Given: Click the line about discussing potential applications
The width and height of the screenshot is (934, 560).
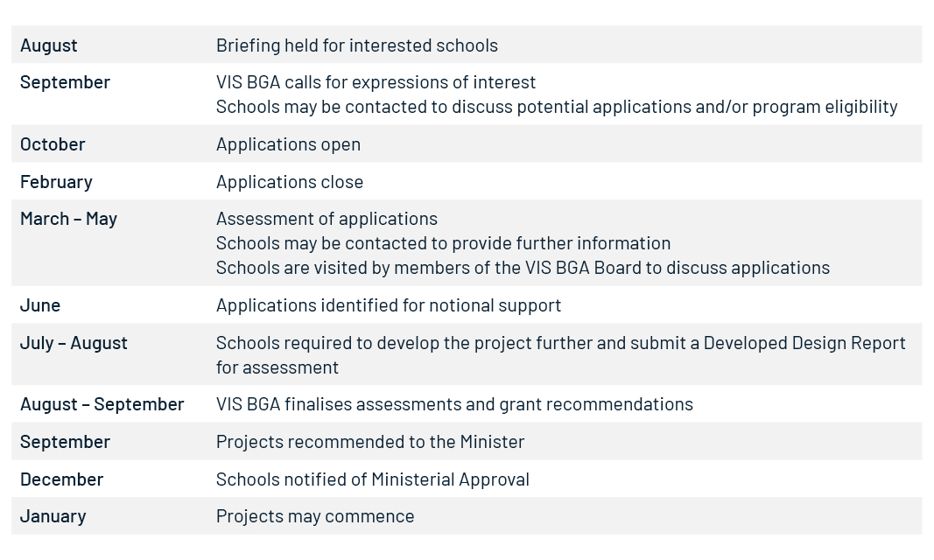Looking at the screenshot, I should tap(557, 107).
